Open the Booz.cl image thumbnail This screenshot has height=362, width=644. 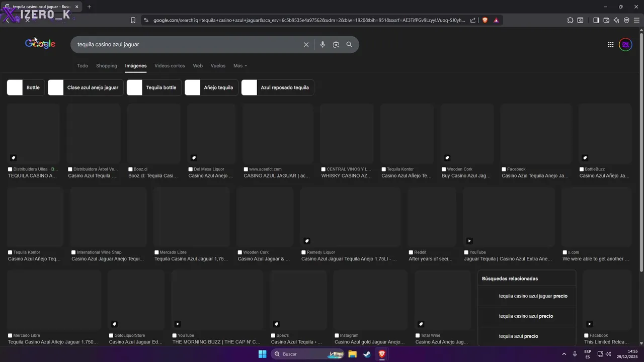pyautogui.click(x=153, y=133)
